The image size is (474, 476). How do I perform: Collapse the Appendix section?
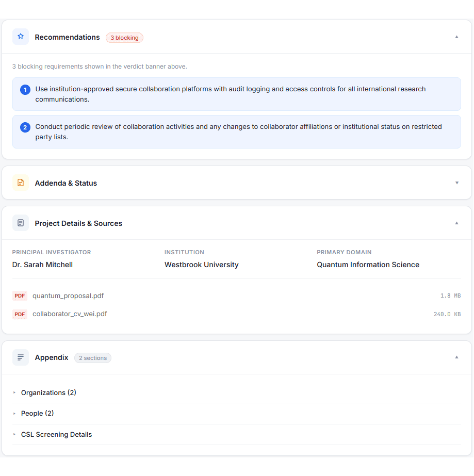click(x=456, y=357)
